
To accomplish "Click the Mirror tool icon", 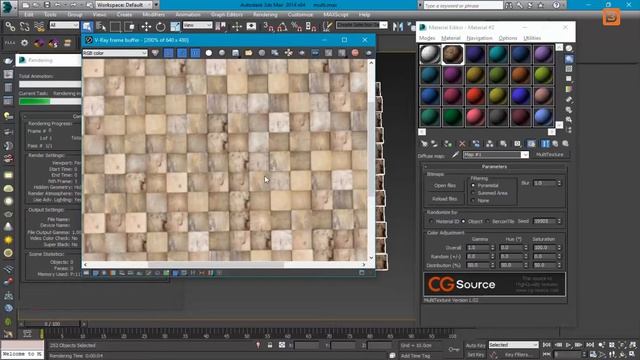I will [398, 27].
